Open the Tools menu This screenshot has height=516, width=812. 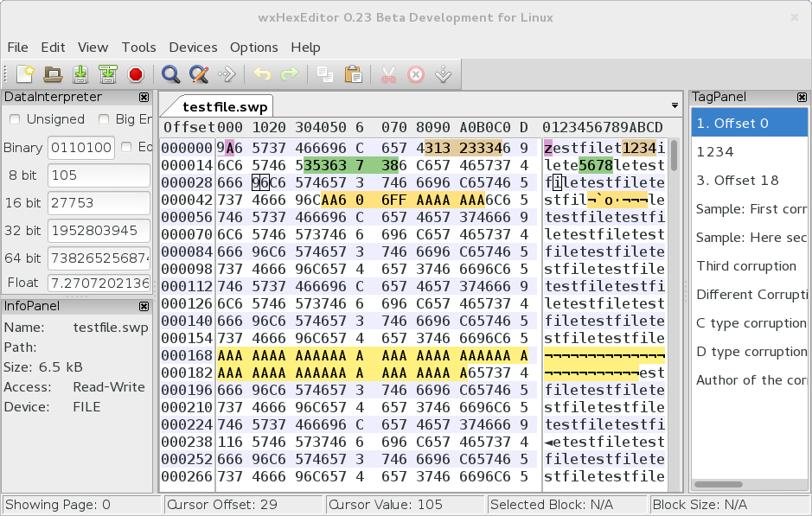[x=138, y=47]
